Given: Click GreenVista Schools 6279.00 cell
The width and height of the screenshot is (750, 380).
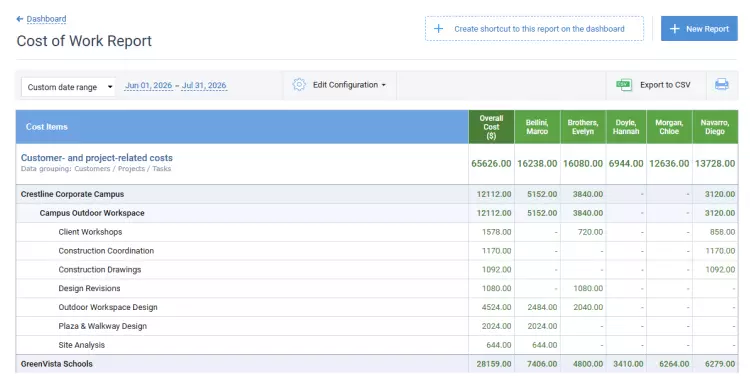Looking at the screenshot, I should pos(720,364).
